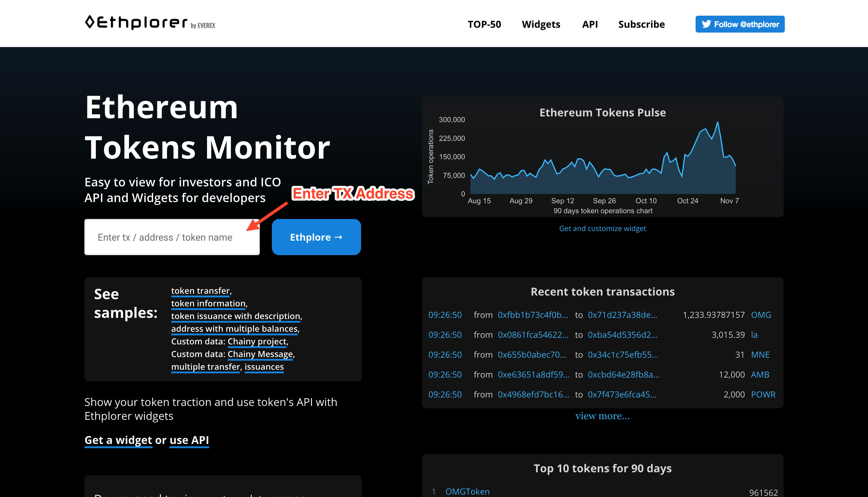Image resolution: width=868 pixels, height=497 pixels.
Task: Open OMGToken in Top 10 tokens
Action: pos(467,492)
